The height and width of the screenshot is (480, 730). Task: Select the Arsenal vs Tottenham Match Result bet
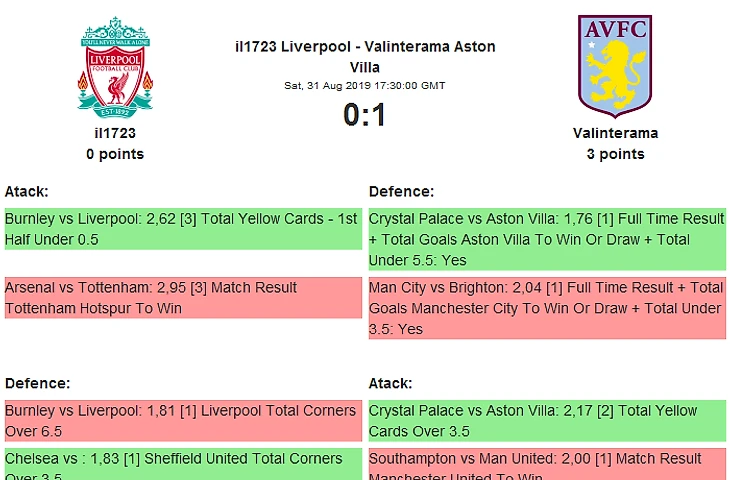181,298
